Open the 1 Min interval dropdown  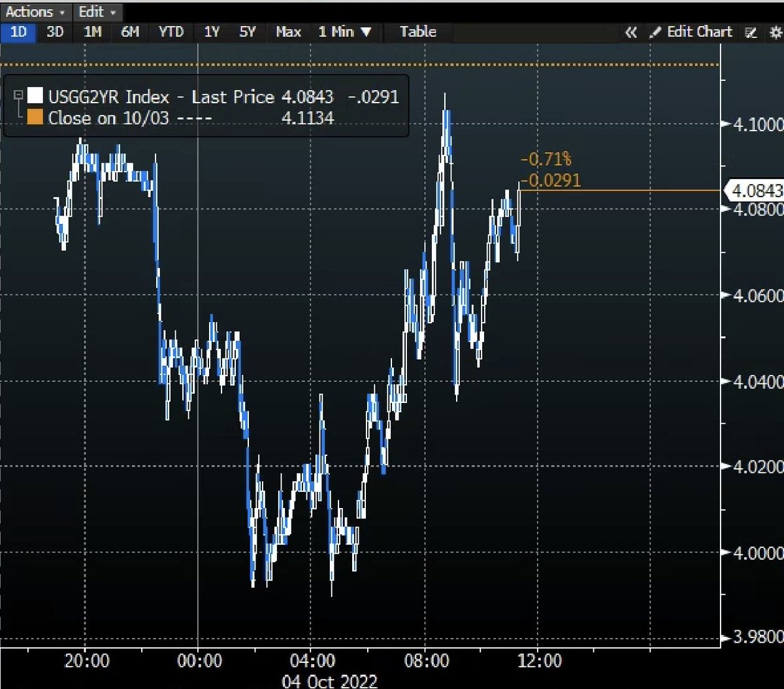[x=345, y=31]
